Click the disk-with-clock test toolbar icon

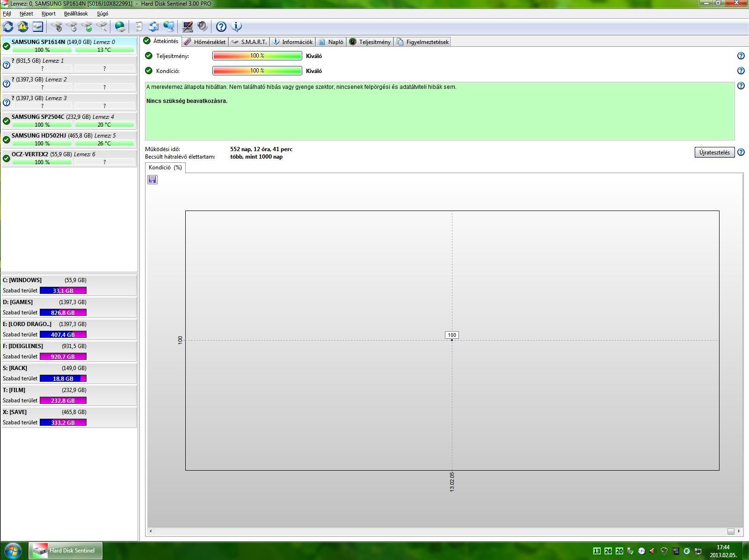point(72,27)
